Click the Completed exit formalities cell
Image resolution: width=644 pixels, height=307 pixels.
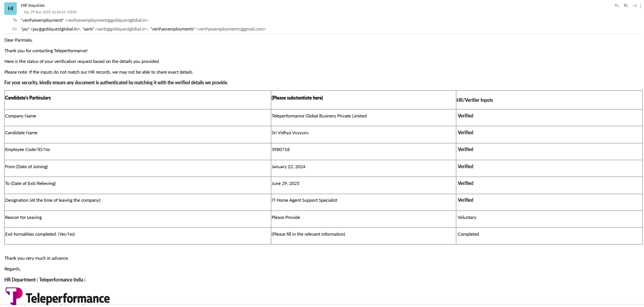click(x=468, y=234)
